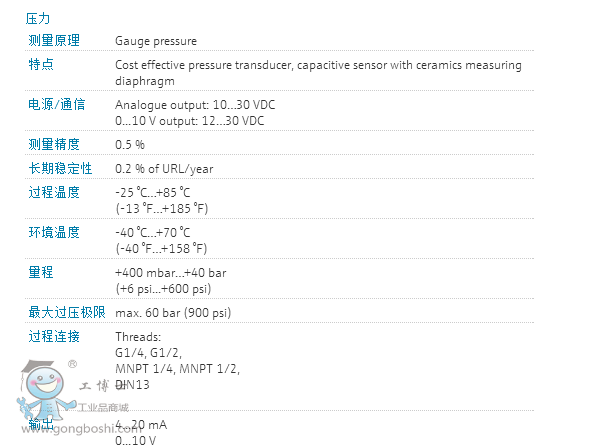This screenshot has width=612, height=448.
Task: Click the 0.2 % of URL/year text
Action: click(164, 169)
